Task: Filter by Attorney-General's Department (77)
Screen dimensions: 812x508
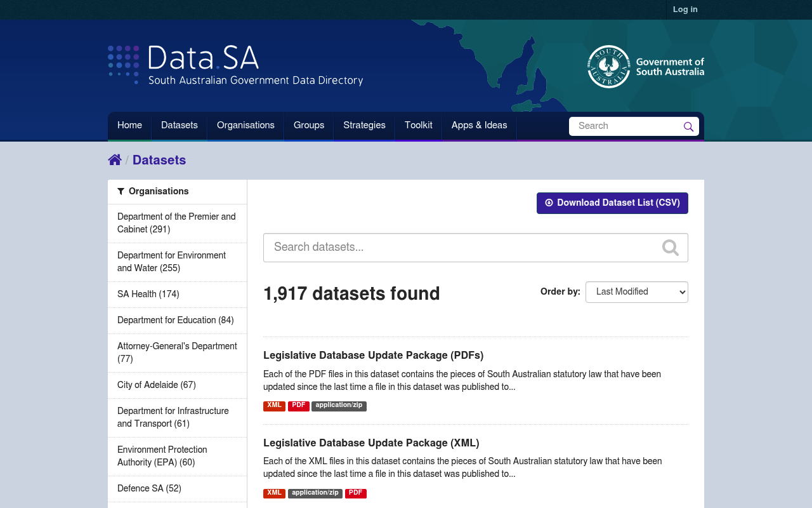Action: (x=177, y=353)
